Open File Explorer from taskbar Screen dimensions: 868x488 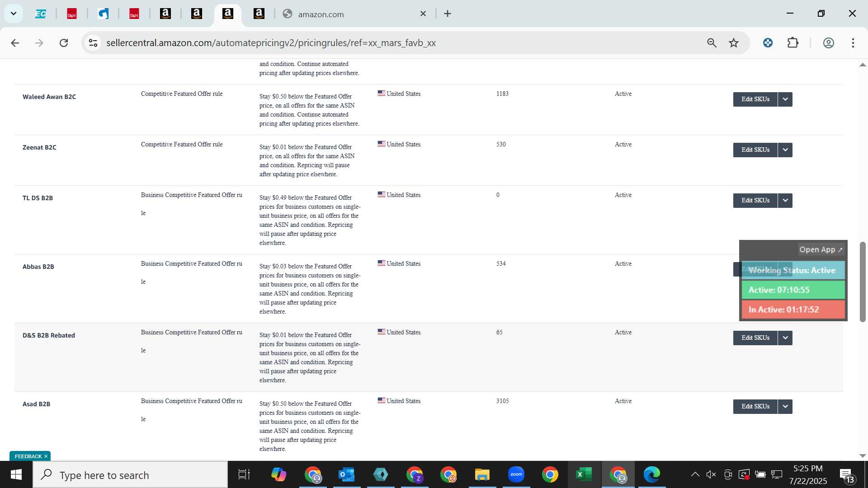click(x=482, y=475)
